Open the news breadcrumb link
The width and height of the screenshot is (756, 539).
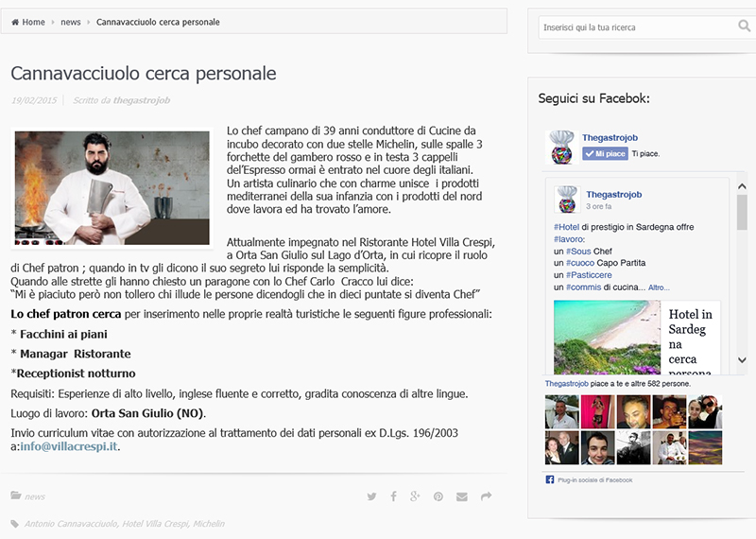70,22
